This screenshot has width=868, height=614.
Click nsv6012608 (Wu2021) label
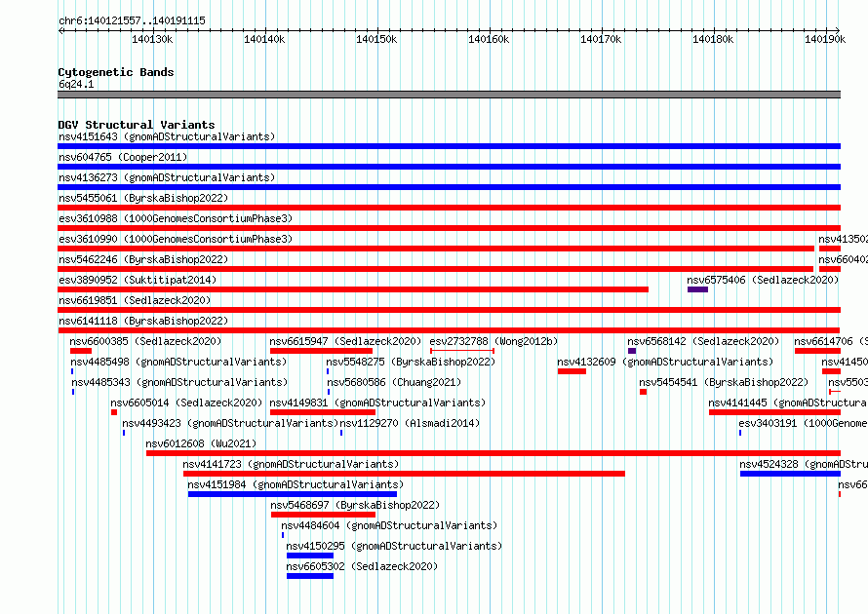[x=201, y=443]
